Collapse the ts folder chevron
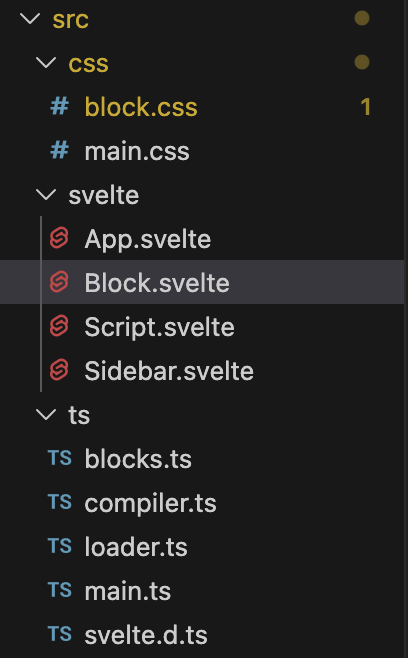Screen dimensions: 408x658 point(46,414)
